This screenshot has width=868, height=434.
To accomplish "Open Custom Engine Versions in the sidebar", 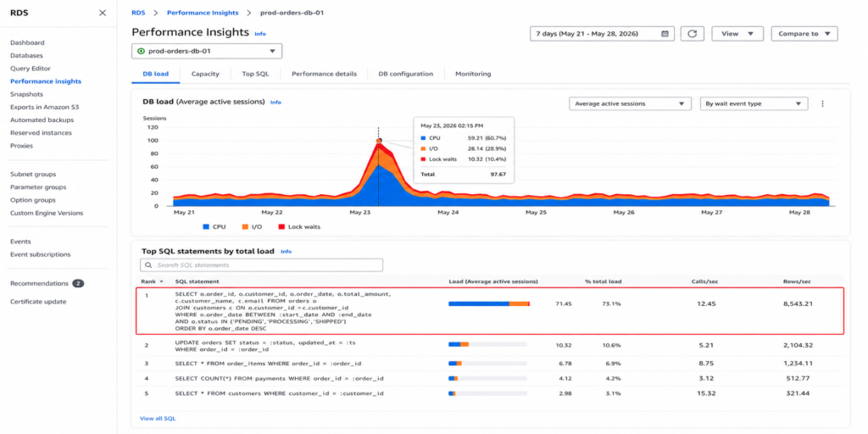I will (x=47, y=213).
